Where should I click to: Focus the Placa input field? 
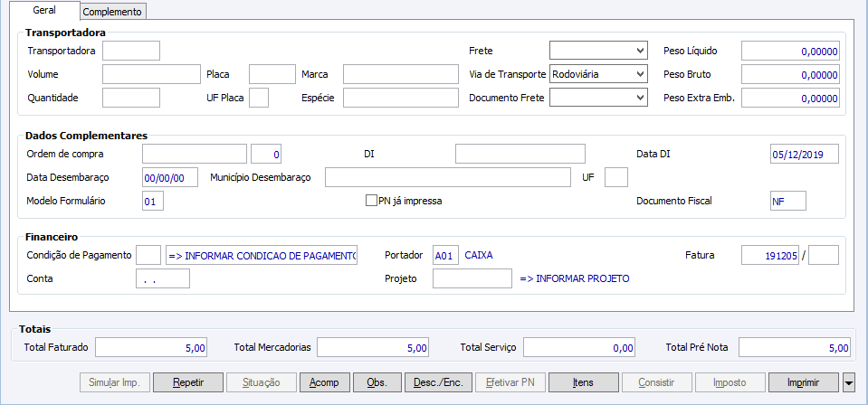[272, 74]
